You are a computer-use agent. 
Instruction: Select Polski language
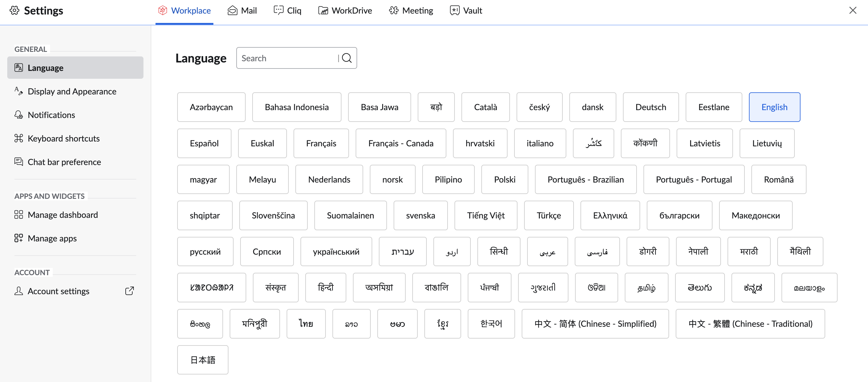505,179
